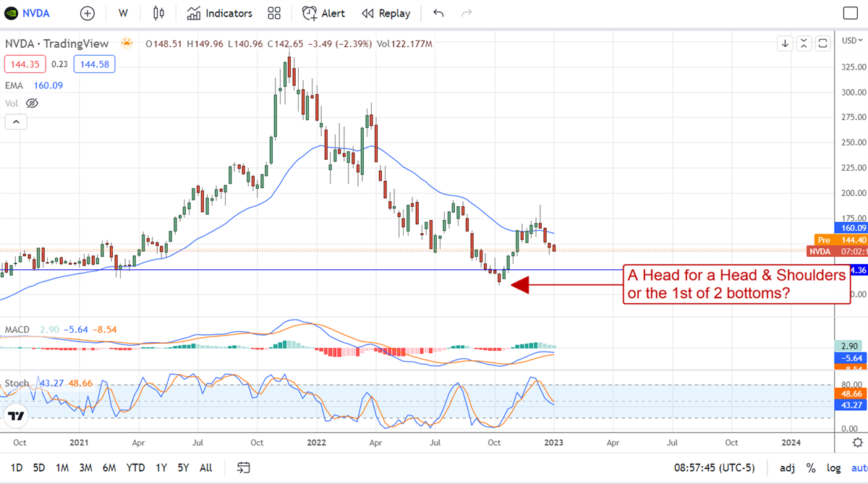Open the Indicators dialog
The width and height of the screenshot is (868, 484).
[219, 13]
